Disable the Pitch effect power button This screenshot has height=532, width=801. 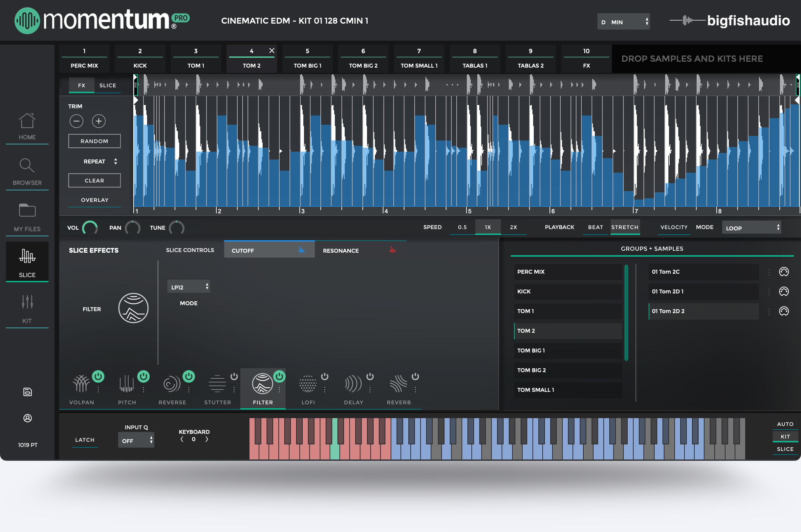pos(143,376)
